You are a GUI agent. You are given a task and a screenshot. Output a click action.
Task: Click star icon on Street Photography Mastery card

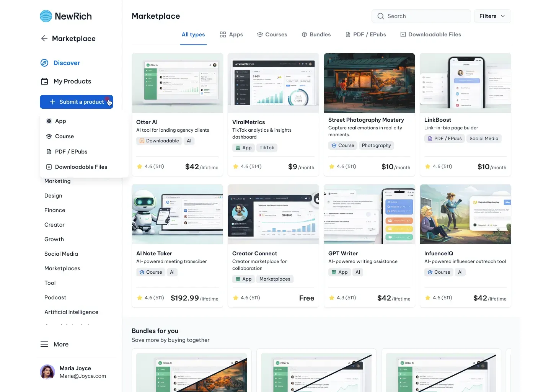[x=332, y=167]
